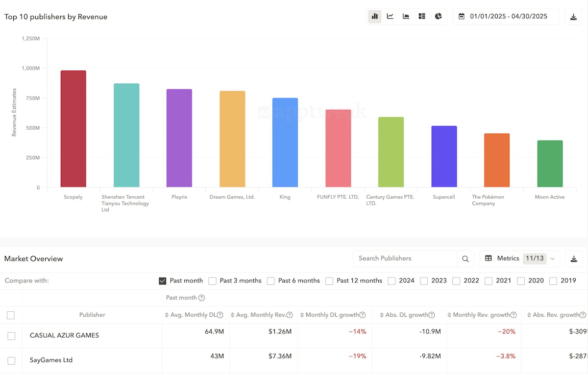Click the Publisher column header
Screen dimensions: 588x374
[x=92, y=315]
